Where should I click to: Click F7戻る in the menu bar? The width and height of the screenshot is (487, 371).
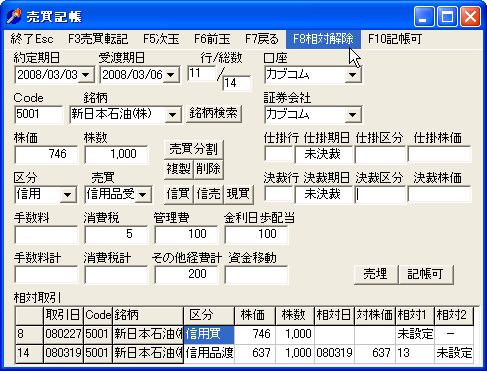262,39
